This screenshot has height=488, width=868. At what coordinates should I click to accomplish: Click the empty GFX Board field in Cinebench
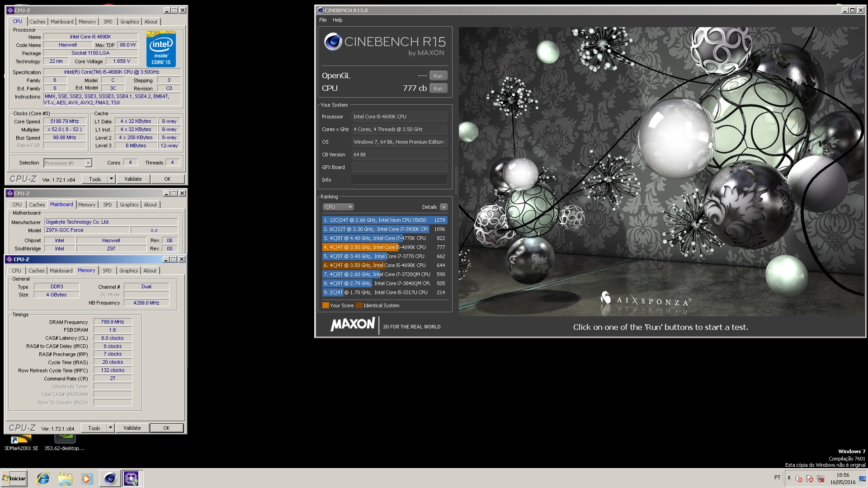[x=400, y=167]
